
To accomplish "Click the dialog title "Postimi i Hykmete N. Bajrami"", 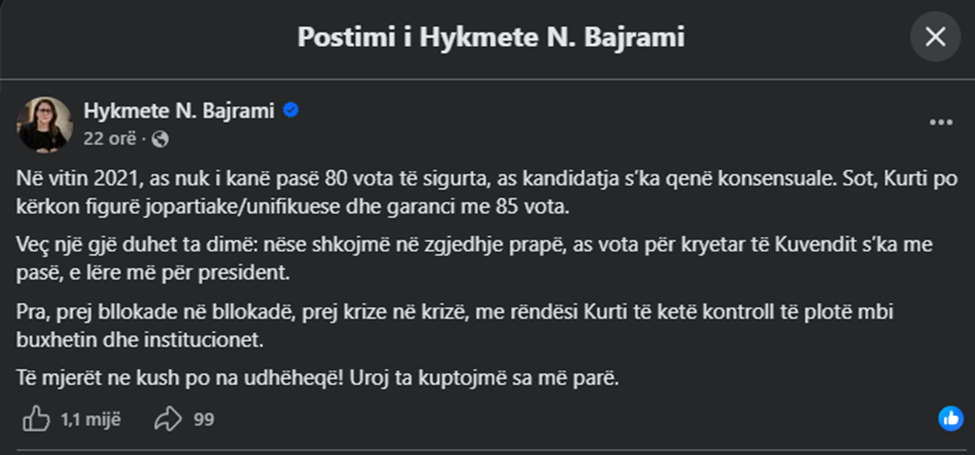I will (491, 38).
